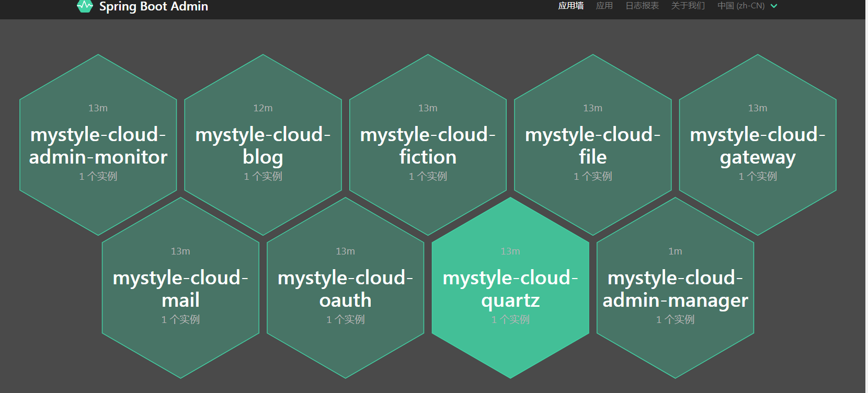868x393 pixels.
Task: Click the mystyle-cloud-mail application tile
Action: pyautogui.click(x=180, y=288)
